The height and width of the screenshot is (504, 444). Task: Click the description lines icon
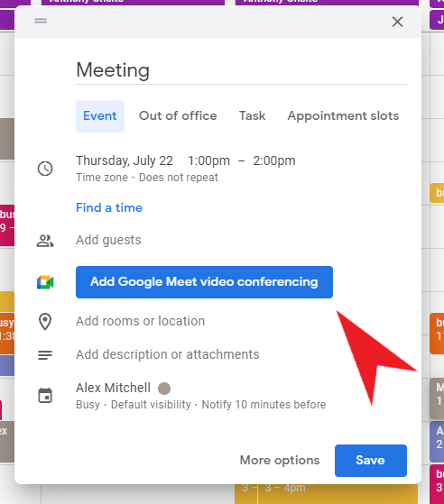(x=45, y=355)
